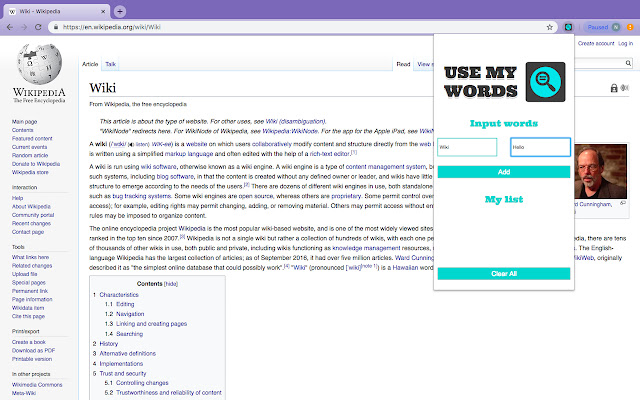Select the Read tab
640x400 pixels.
pos(403,64)
